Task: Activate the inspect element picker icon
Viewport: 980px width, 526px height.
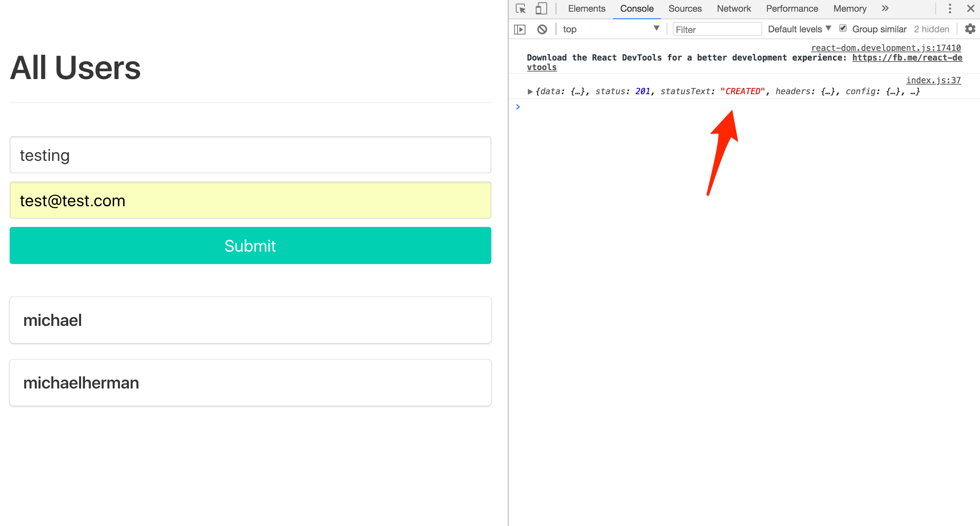Action: point(521,9)
